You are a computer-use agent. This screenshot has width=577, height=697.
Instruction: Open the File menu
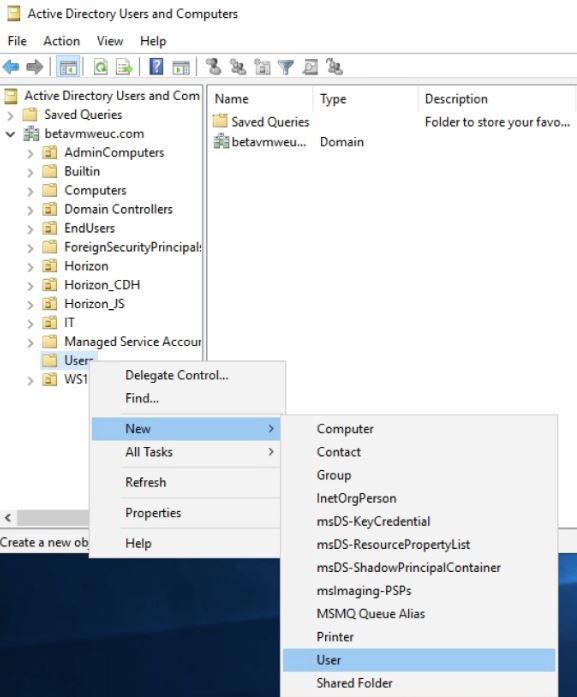coord(17,41)
